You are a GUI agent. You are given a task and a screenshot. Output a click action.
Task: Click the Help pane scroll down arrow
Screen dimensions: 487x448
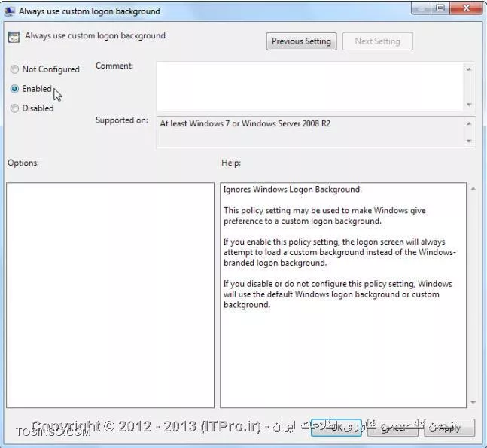tap(473, 402)
